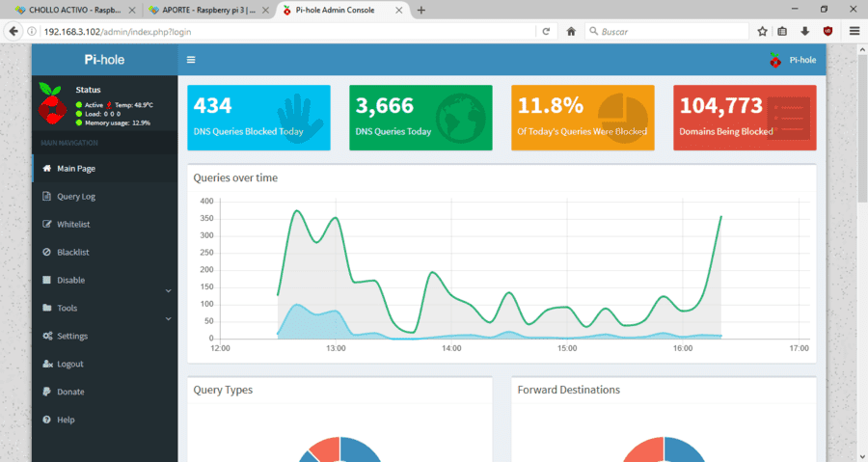868x462 pixels.
Task: Click the Help question icon
Action: (47, 420)
